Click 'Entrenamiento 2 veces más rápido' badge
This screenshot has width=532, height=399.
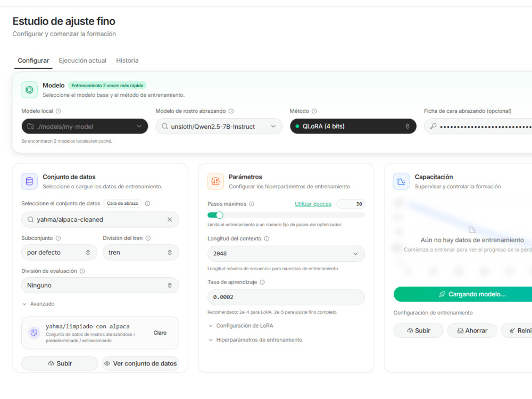107,86
